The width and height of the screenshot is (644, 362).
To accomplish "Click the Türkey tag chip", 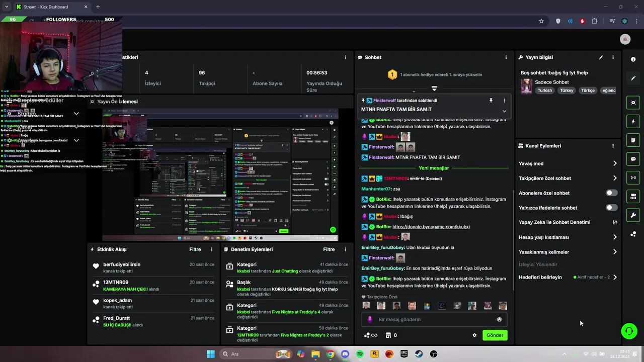I will coord(567,90).
